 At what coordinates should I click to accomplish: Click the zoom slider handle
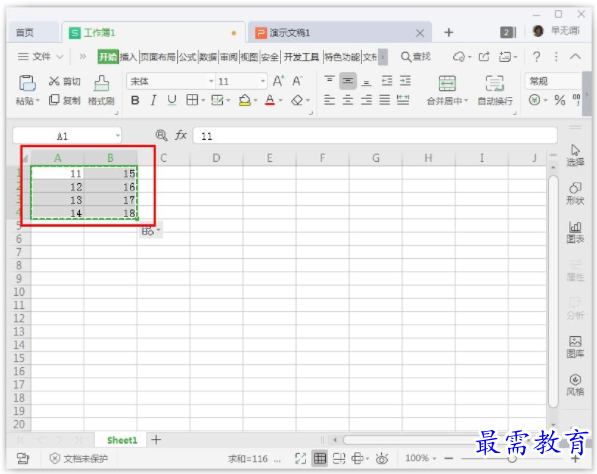(512, 459)
